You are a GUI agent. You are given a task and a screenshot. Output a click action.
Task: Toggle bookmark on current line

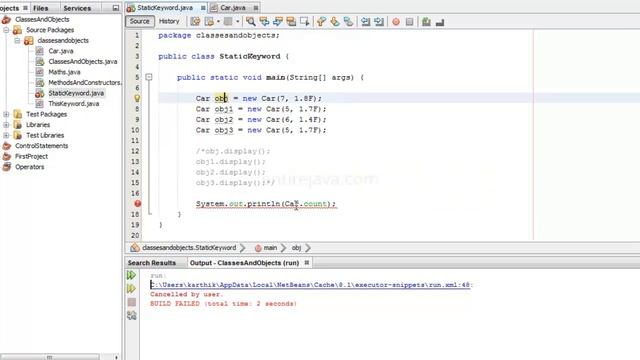[x=348, y=22]
